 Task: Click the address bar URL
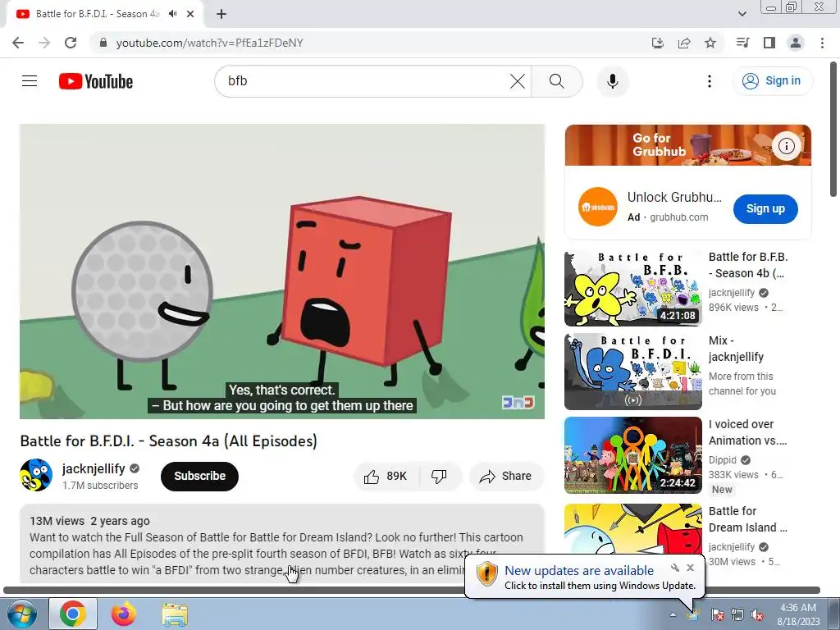209,43
